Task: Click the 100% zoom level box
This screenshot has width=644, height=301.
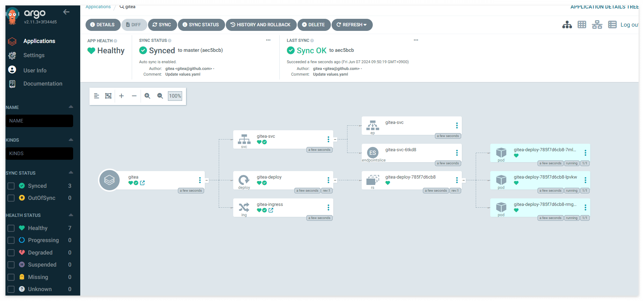Action: 175,96
